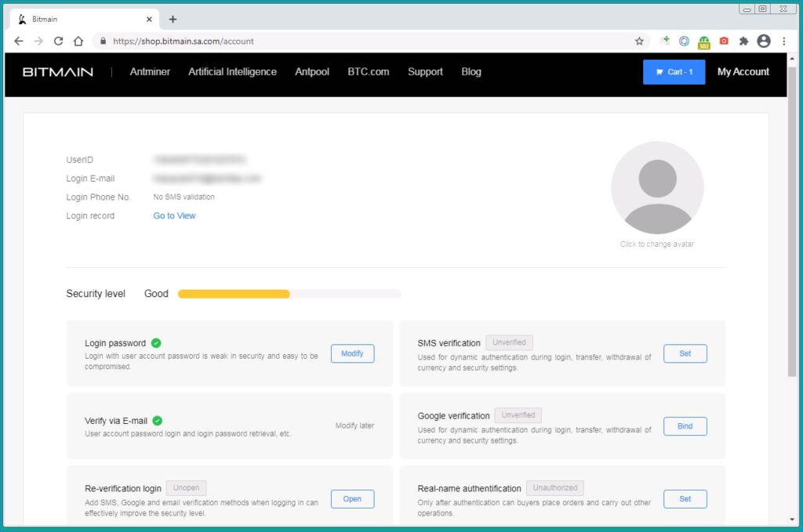Click the 'Security level' heading

pos(96,294)
